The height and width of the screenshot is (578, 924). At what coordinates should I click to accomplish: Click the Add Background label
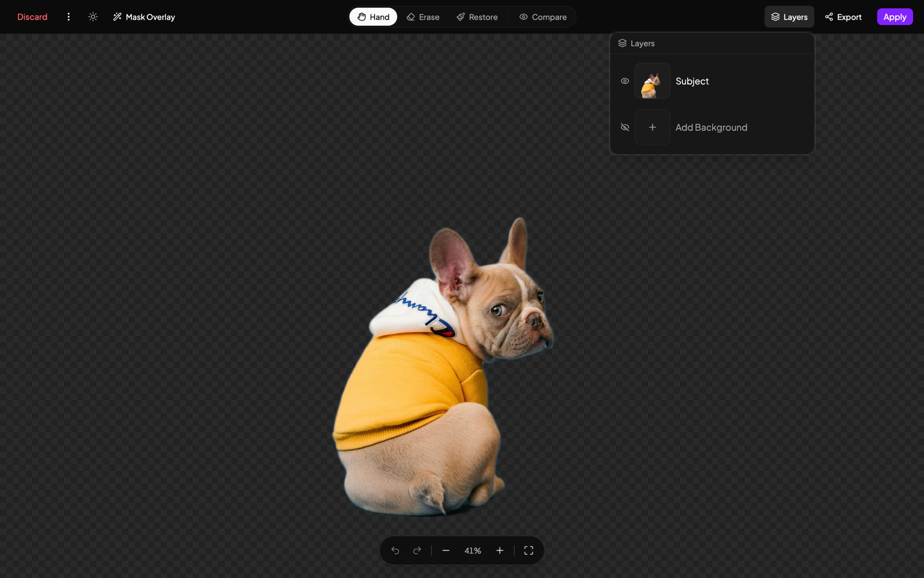(711, 127)
